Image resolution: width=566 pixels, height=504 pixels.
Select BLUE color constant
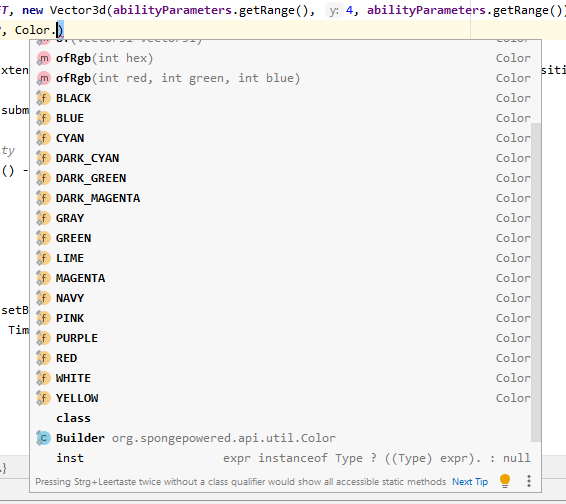point(283,118)
